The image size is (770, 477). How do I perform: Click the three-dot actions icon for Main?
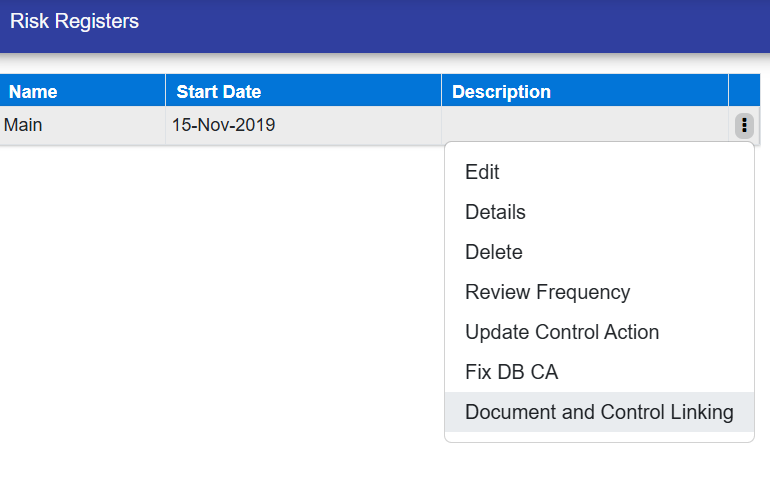(743, 126)
